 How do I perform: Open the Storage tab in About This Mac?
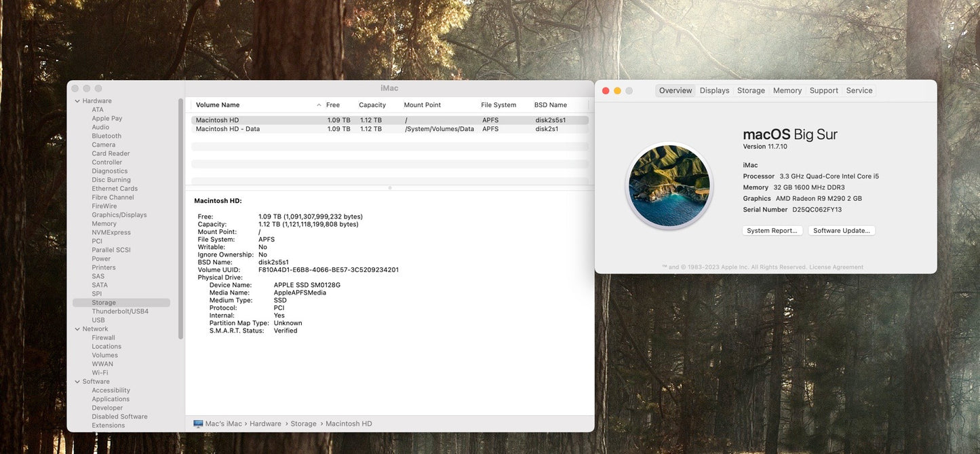click(751, 90)
